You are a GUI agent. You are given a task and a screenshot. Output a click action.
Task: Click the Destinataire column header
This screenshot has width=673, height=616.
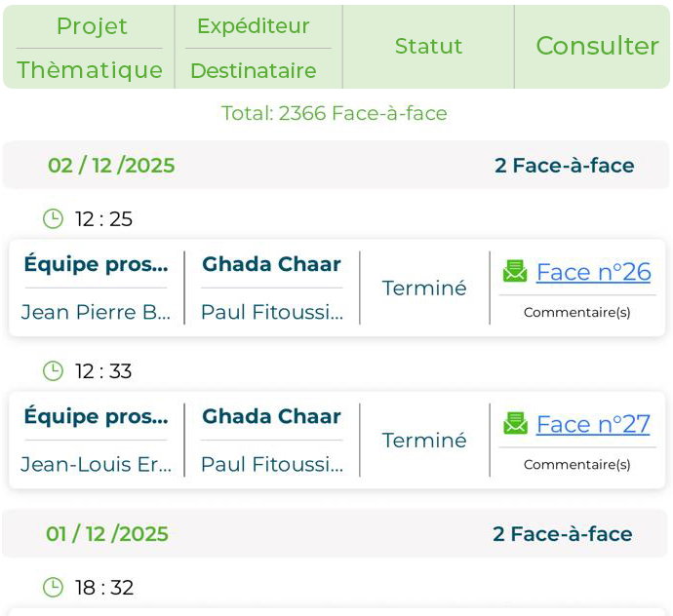253,70
